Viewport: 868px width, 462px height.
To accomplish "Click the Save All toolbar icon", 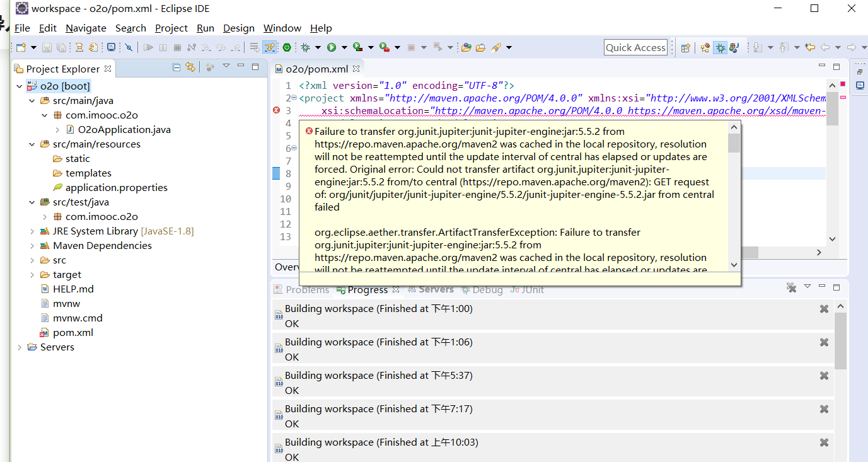I will [61, 47].
